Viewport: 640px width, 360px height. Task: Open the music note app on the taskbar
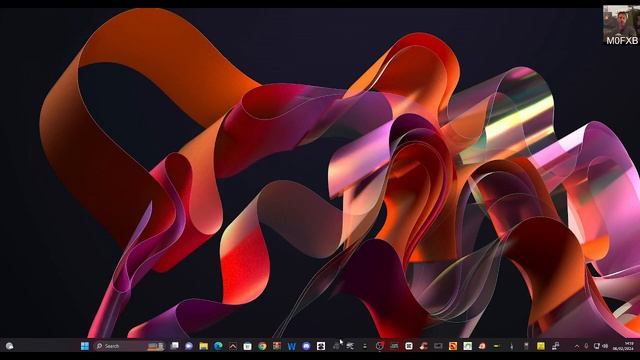coord(556,346)
